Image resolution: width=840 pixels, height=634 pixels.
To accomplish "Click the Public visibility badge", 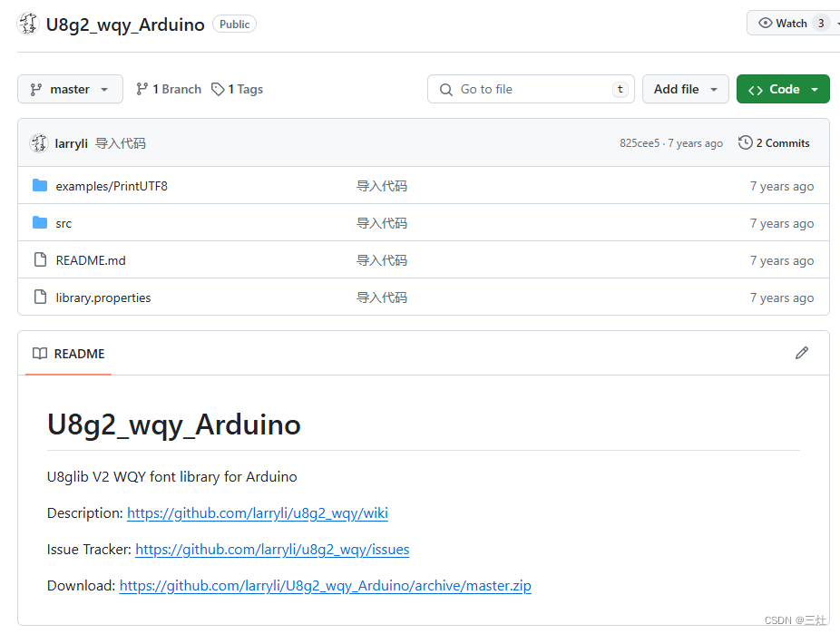I will tap(235, 24).
